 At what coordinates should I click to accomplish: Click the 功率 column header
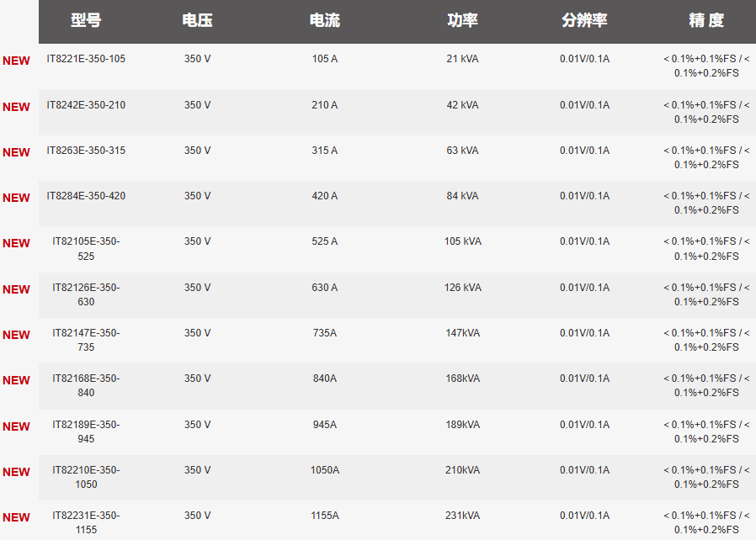pyautogui.click(x=462, y=20)
